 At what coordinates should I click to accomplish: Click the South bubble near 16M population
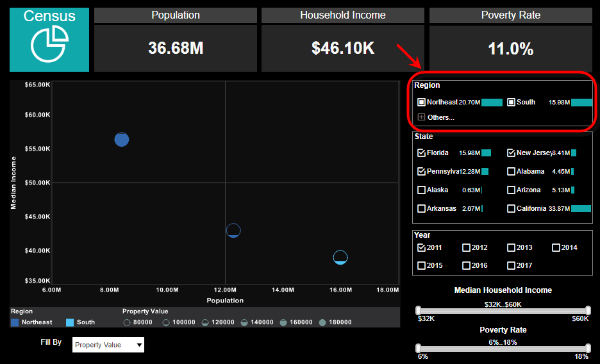pyautogui.click(x=340, y=257)
